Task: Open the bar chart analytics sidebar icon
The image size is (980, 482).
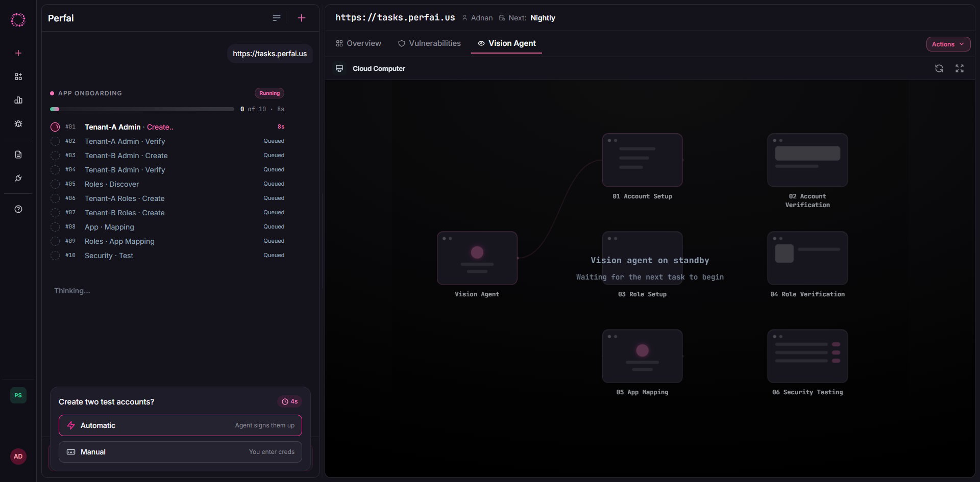Action: pos(18,100)
